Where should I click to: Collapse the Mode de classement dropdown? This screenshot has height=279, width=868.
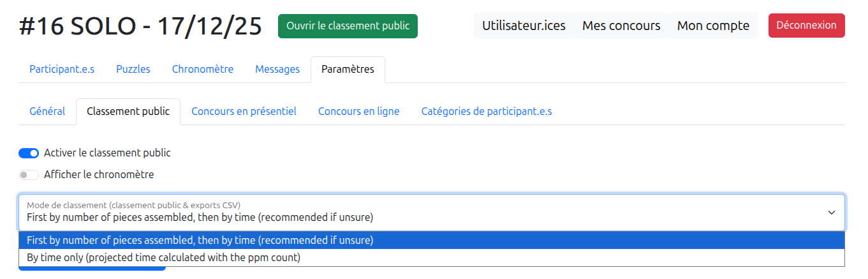[831, 213]
